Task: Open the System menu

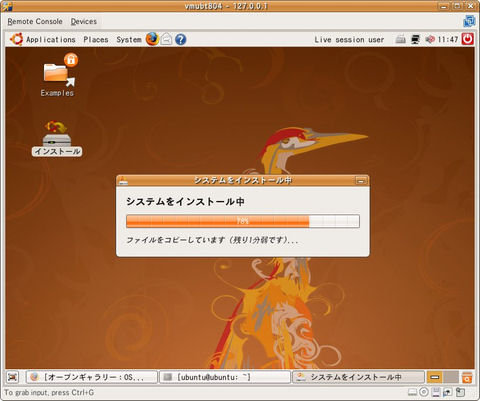Action: (x=129, y=40)
